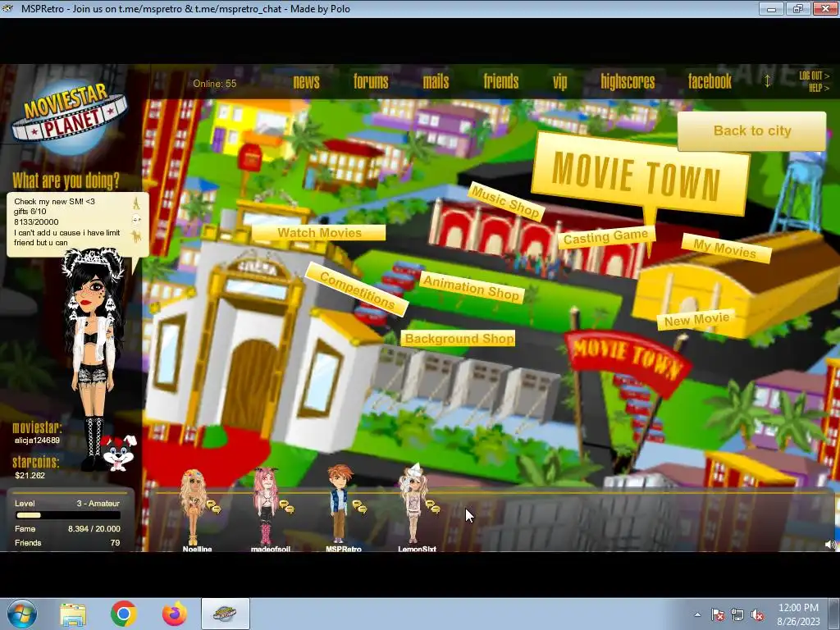Open the friends menu
Screen dimensions: 840x630
point(501,81)
